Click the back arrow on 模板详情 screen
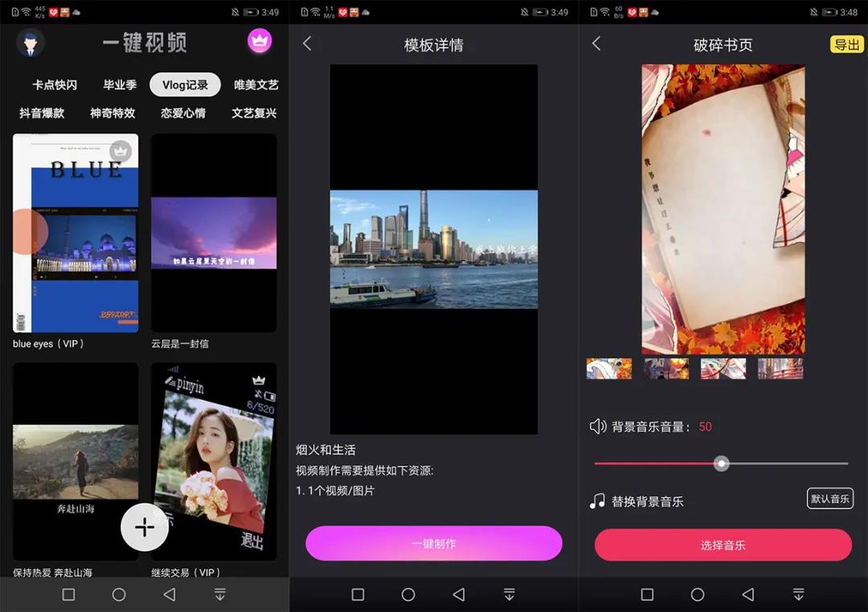The height and width of the screenshot is (612, 868). (x=308, y=44)
